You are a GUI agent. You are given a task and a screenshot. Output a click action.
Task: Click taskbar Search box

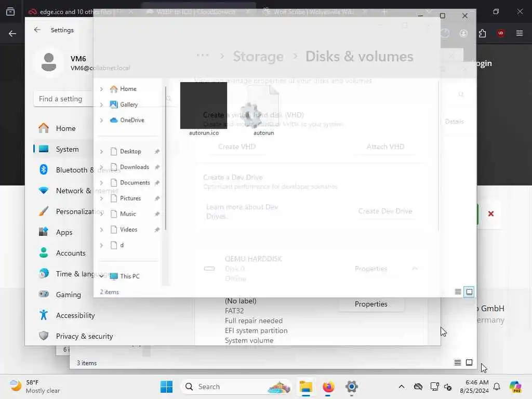[x=236, y=387]
